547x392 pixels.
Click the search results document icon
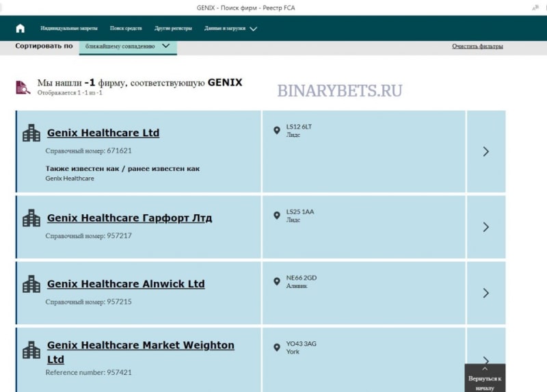click(x=23, y=88)
